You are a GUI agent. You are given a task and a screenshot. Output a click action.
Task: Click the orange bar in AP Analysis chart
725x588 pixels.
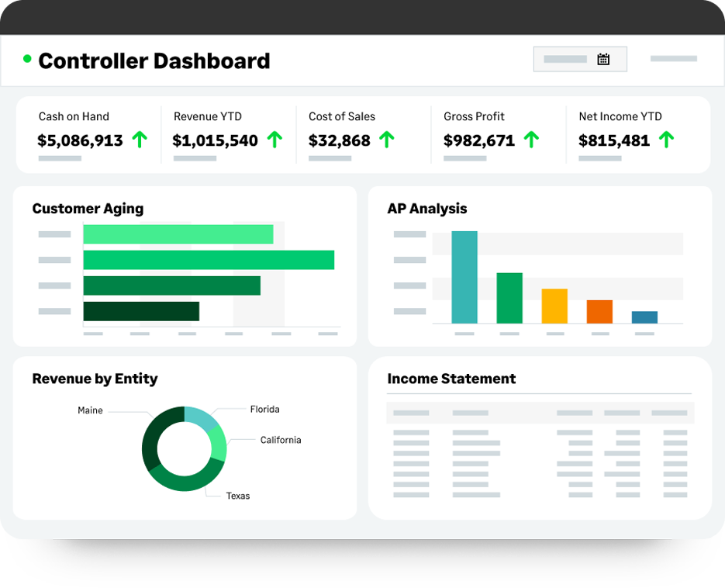pos(599,310)
